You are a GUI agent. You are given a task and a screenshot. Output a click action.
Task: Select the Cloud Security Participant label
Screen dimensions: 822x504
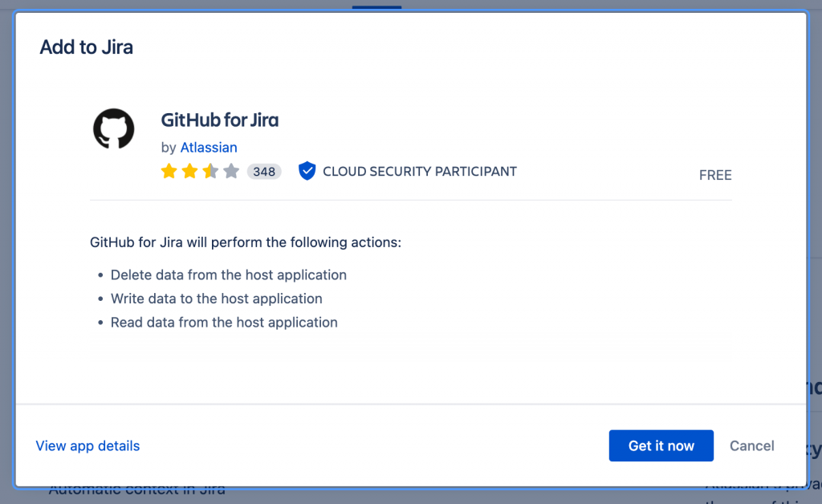[419, 171]
